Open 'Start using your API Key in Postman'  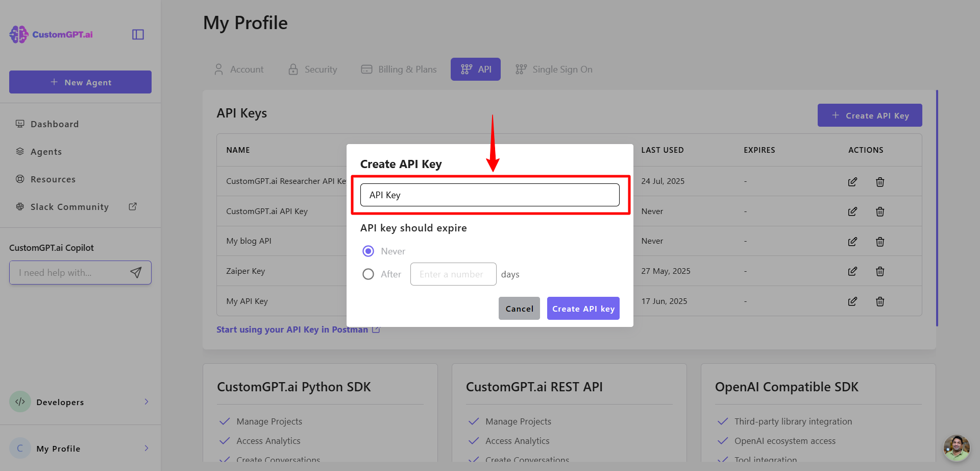[x=298, y=329]
